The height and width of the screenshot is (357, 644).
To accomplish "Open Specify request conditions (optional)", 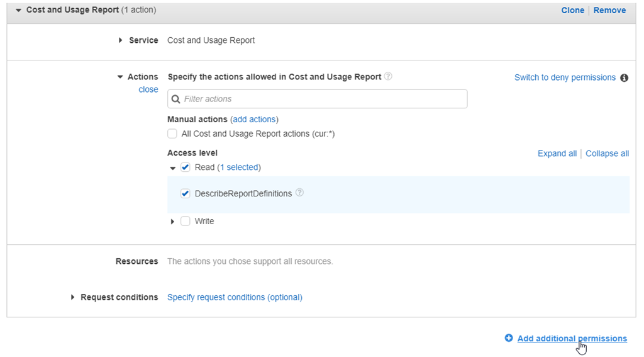I will point(235,297).
